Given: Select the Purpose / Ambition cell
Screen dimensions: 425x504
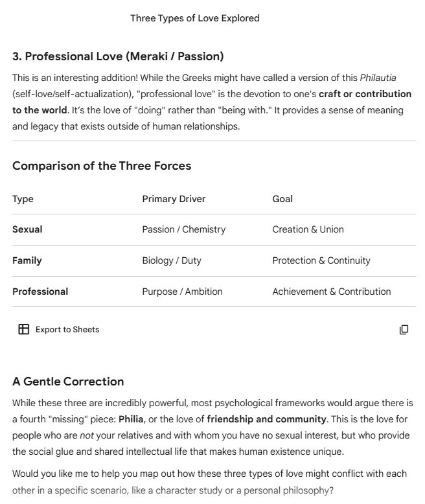Looking at the screenshot, I should pyautogui.click(x=182, y=292).
